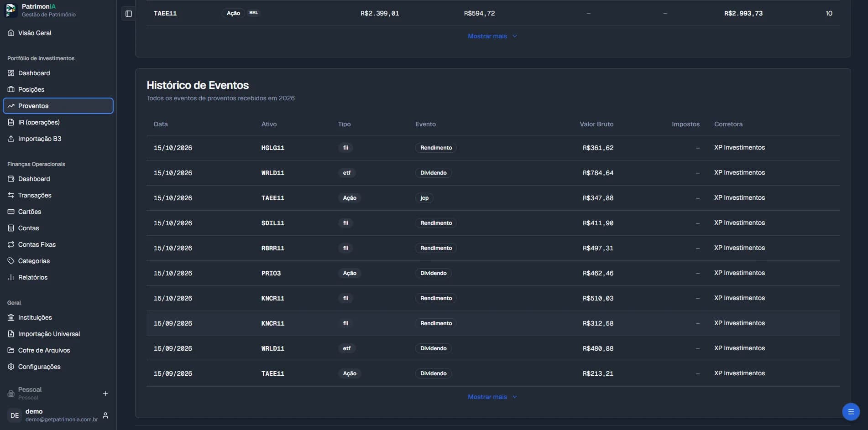Click the Rendimento badge on KNCR11 15/09/2026
868x430 pixels.
pyautogui.click(x=436, y=323)
